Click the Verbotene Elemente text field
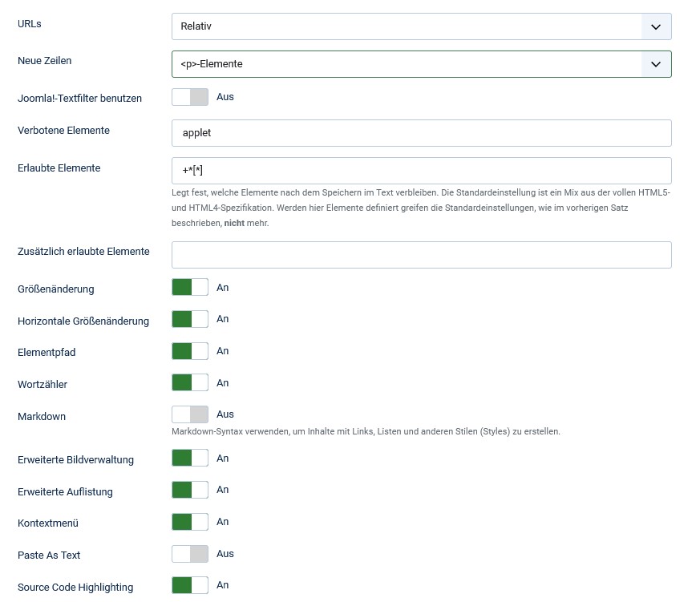This screenshot has width=700, height=602. coord(421,133)
